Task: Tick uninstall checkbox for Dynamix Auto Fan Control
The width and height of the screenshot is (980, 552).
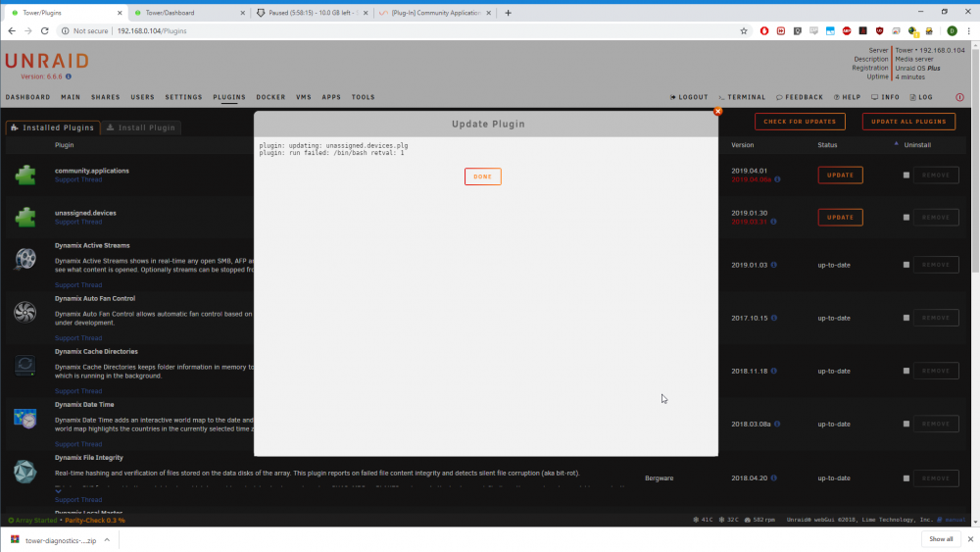Action: click(x=906, y=318)
